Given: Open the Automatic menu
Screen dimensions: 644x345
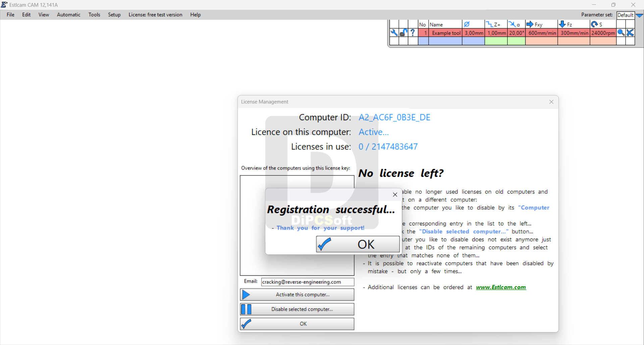Looking at the screenshot, I should tap(69, 15).
